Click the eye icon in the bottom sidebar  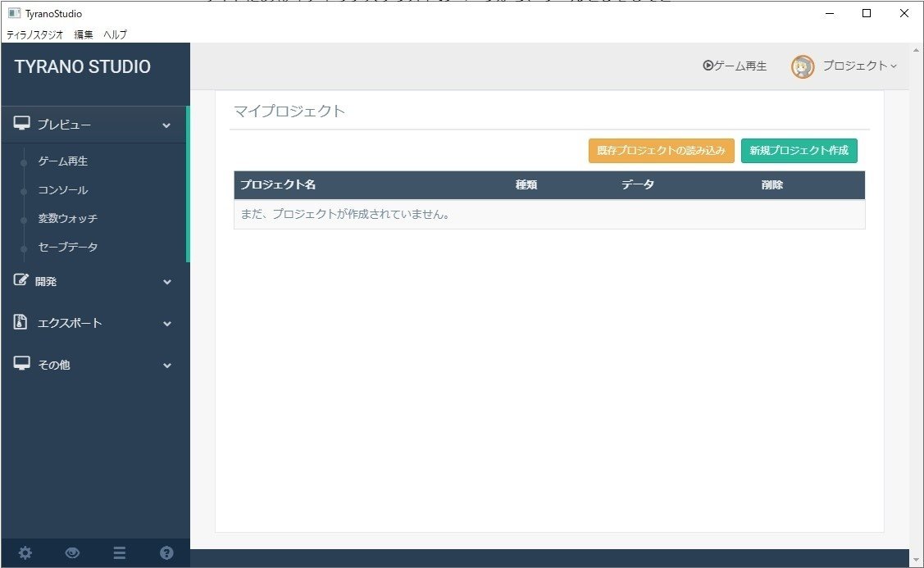(x=72, y=553)
